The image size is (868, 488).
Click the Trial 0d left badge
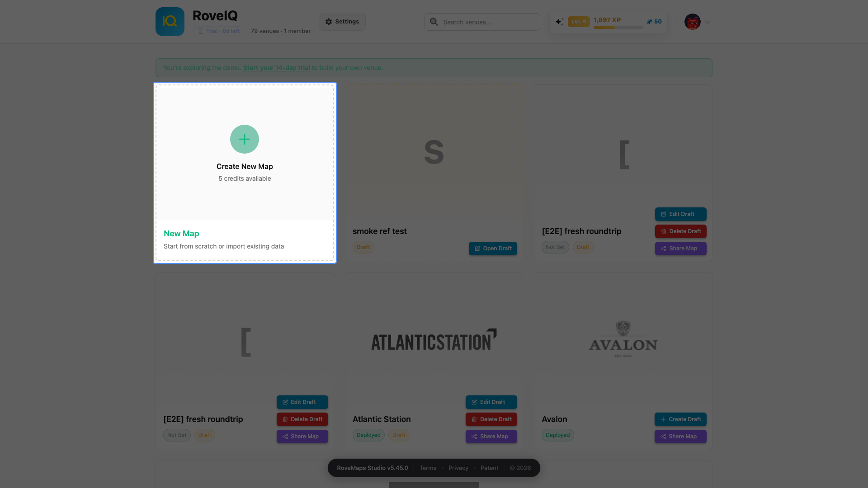[x=219, y=31]
